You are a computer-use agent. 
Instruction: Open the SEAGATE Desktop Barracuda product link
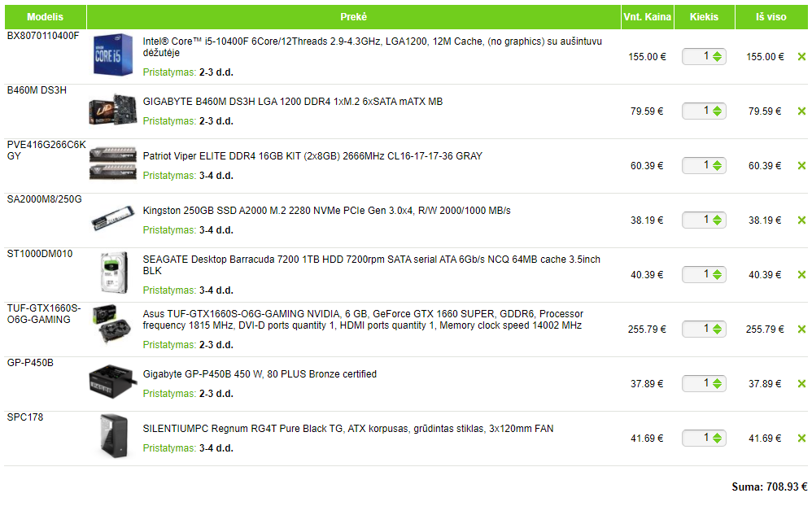[371, 265]
